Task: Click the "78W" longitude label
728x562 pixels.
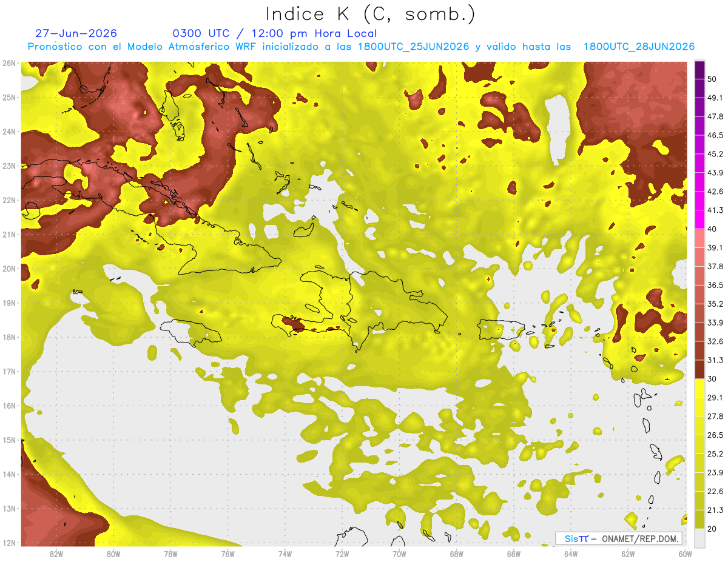Action: (x=170, y=554)
